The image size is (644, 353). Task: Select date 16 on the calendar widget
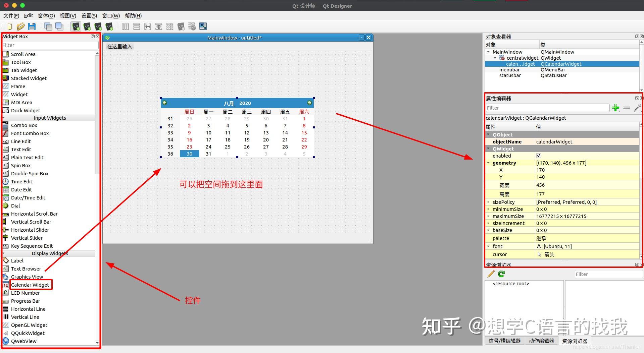tap(189, 140)
